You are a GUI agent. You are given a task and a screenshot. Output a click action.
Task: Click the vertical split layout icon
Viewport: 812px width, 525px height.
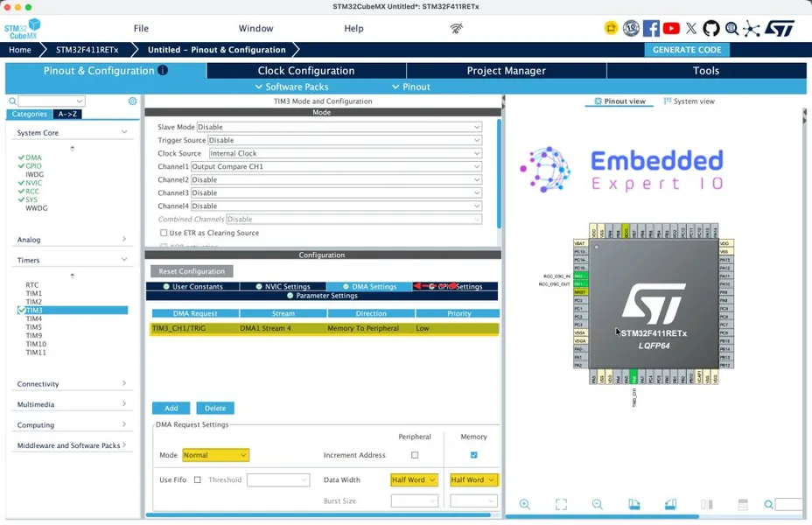(706, 504)
